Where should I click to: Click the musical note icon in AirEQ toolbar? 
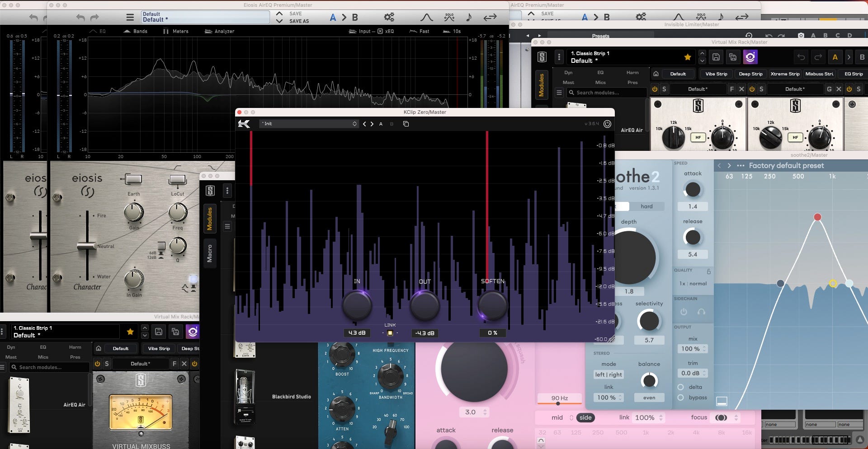pos(469,17)
